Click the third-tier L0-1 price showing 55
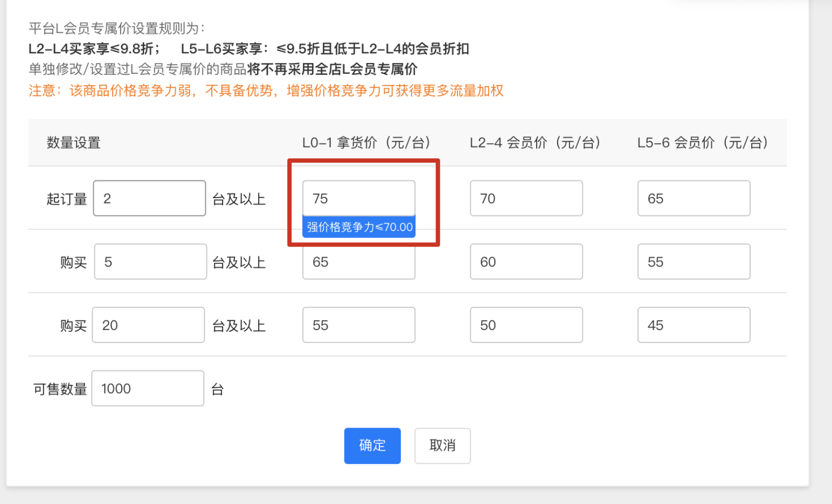Viewport: 832px width, 504px height. [x=358, y=325]
